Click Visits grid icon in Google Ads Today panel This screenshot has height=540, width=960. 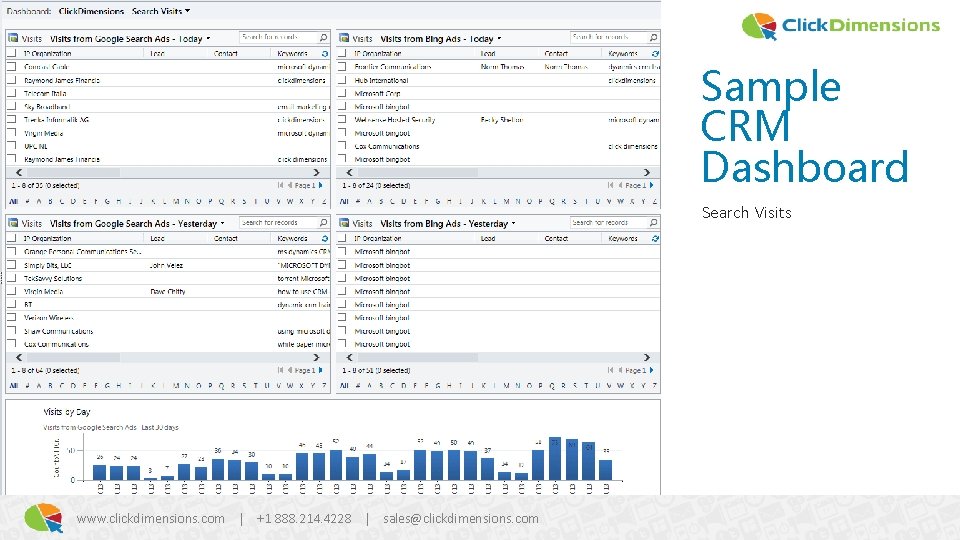[x=13, y=38]
